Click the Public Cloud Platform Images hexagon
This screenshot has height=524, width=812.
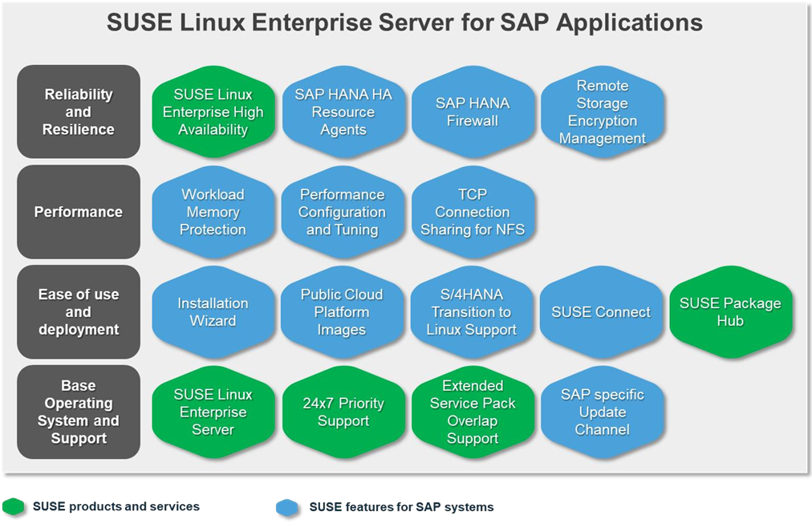(x=342, y=311)
